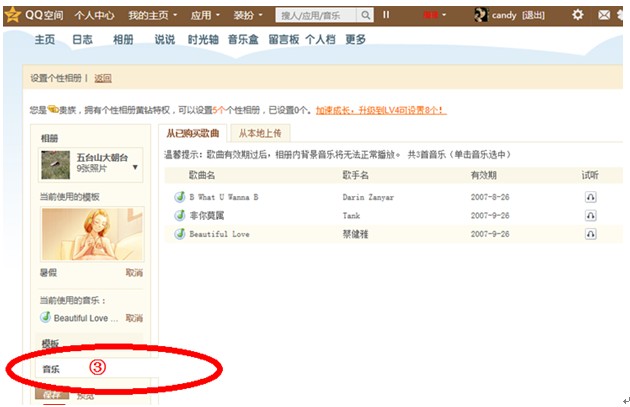This screenshot has height=407, width=630.
Task: Click the candy username
Action: (x=504, y=15)
